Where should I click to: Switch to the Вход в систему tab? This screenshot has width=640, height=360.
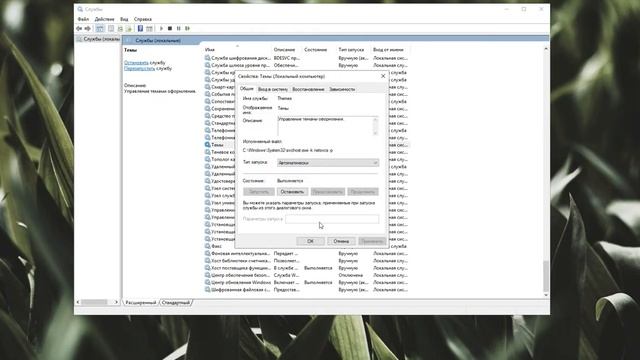tap(273, 89)
